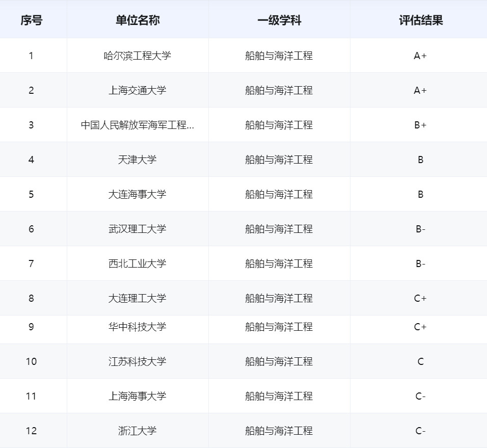Image resolution: width=487 pixels, height=448 pixels.
Task: Click the C grade for 江苏科技大学
Action: tap(420, 361)
